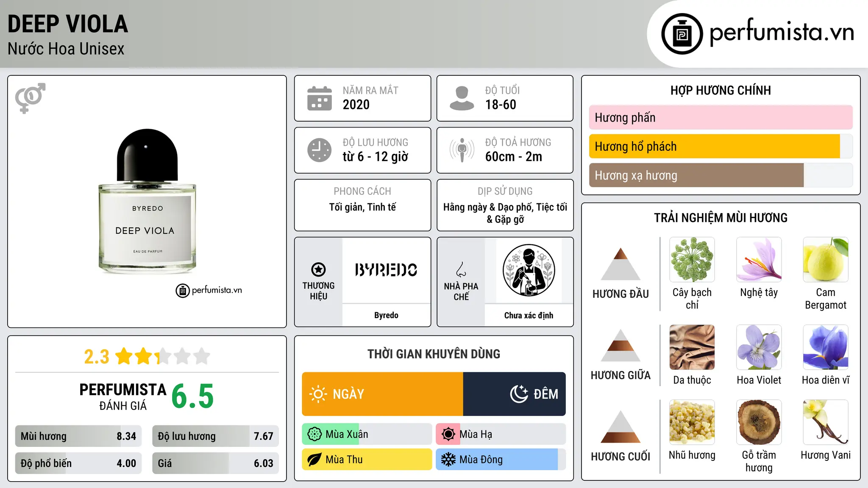Open the Deep Viola bottle image
The width and height of the screenshot is (868, 488).
coord(147,201)
